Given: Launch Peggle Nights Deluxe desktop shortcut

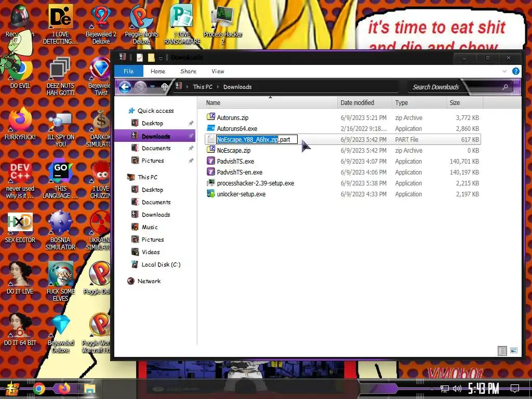Looking at the screenshot, I should click(x=141, y=24).
